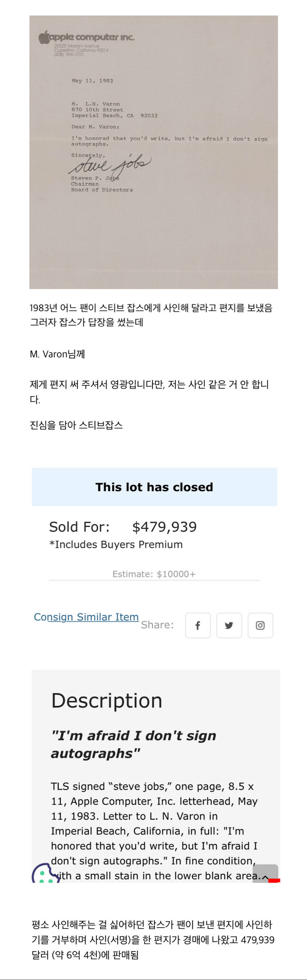
Task: Click the scroll-to-top chevron button
Action: [265, 874]
